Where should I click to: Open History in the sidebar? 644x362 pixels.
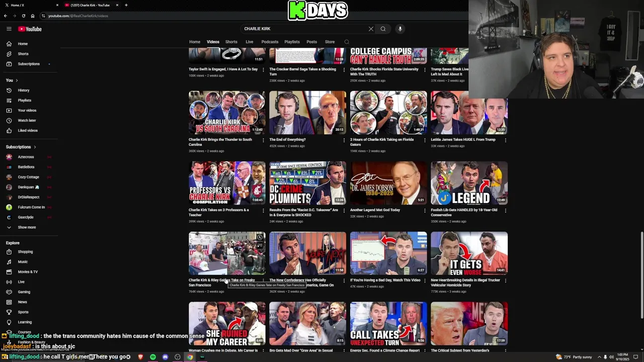point(28,90)
